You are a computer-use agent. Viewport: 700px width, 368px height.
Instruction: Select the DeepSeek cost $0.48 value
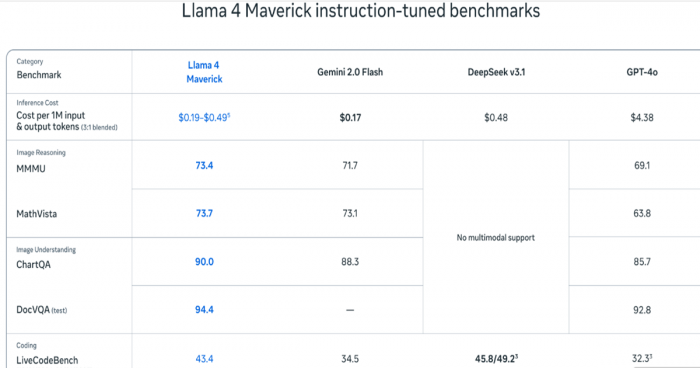(496, 117)
